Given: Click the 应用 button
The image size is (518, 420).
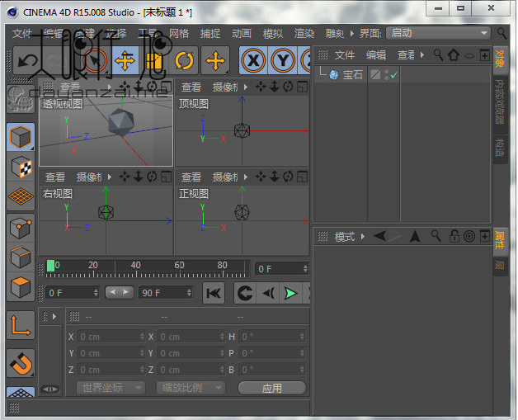Looking at the screenshot, I should pyautogui.click(x=271, y=388).
